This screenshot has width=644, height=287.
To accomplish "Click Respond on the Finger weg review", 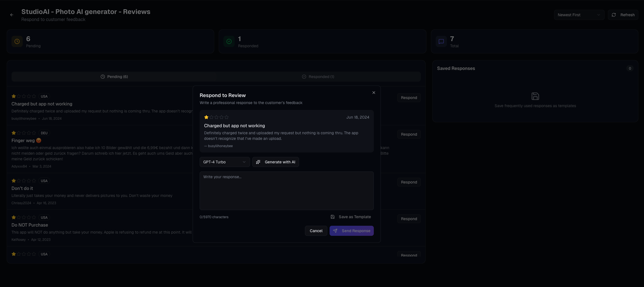I will click(409, 134).
